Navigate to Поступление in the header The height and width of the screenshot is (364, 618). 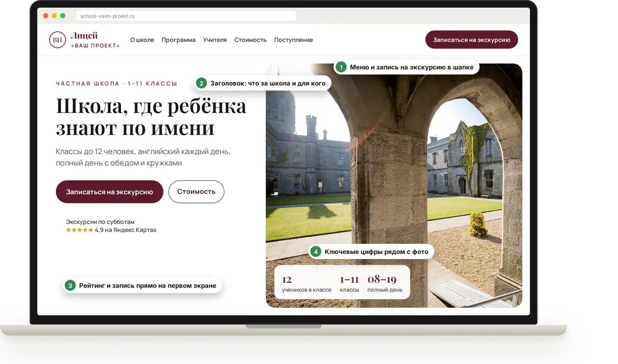coord(294,40)
